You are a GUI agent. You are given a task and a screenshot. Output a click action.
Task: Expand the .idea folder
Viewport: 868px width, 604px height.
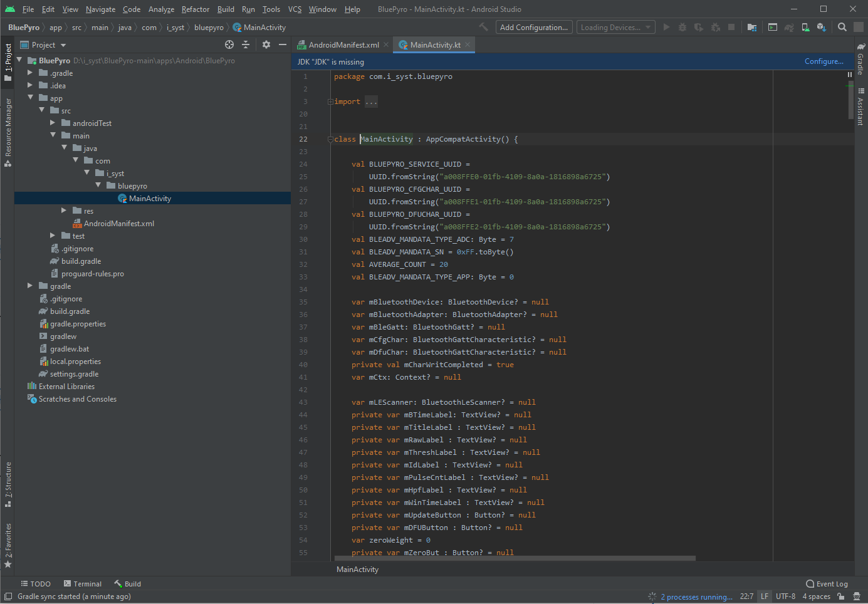click(x=30, y=85)
